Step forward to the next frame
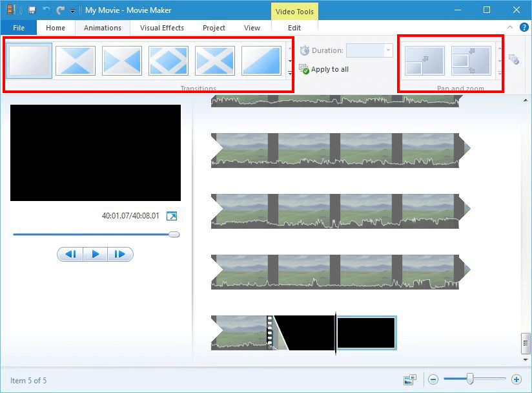The width and height of the screenshot is (532, 393). point(120,254)
